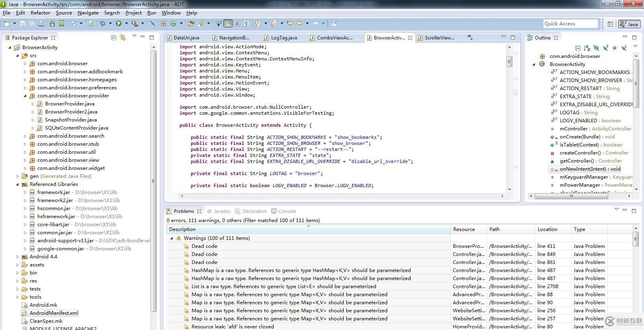Click the Quick Access search field
Image resolution: width=644 pixels, height=330 pixels.
click(x=570, y=24)
